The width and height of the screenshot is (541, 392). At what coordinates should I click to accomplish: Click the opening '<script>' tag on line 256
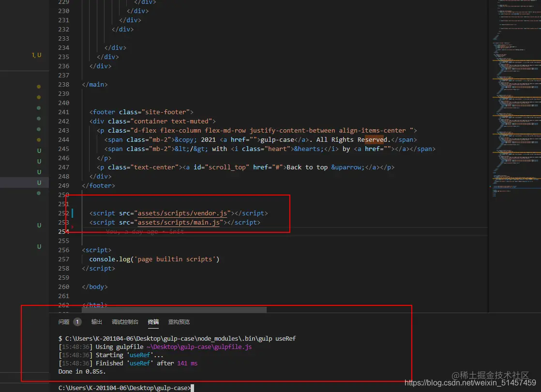[97, 250]
